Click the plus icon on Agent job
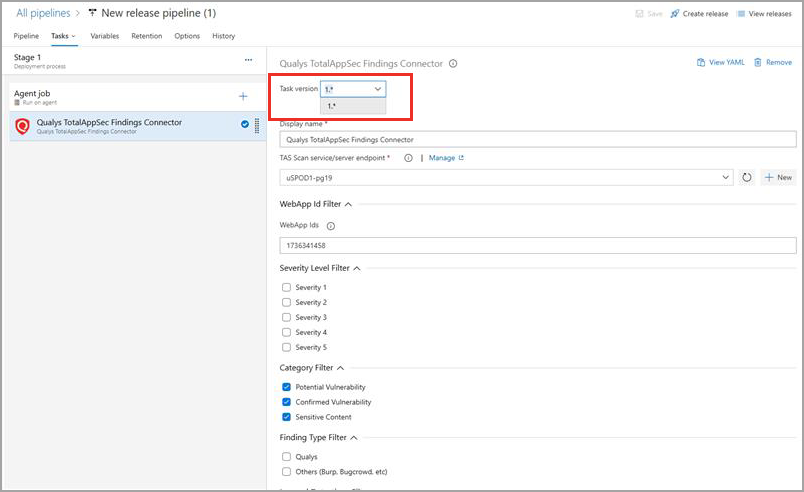804x492 pixels. point(243,96)
